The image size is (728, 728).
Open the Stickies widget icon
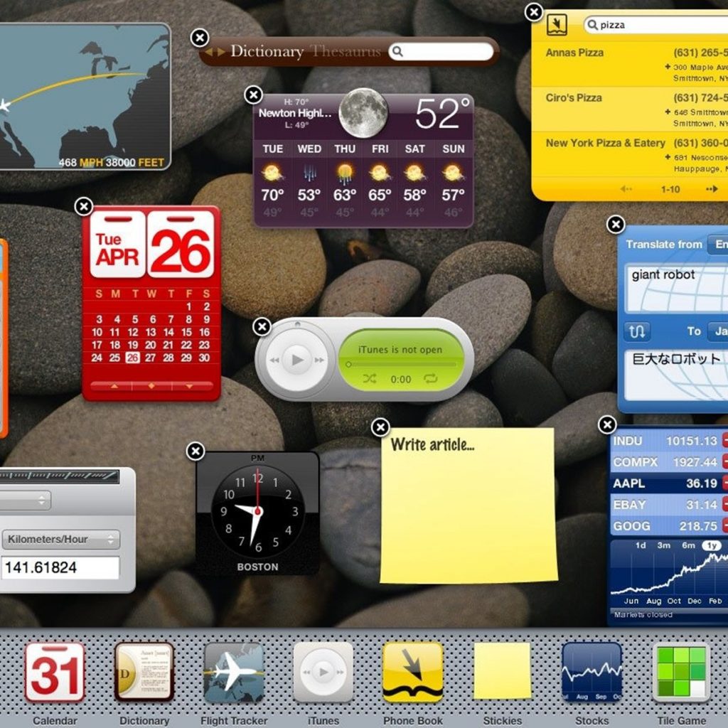coord(502,673)
